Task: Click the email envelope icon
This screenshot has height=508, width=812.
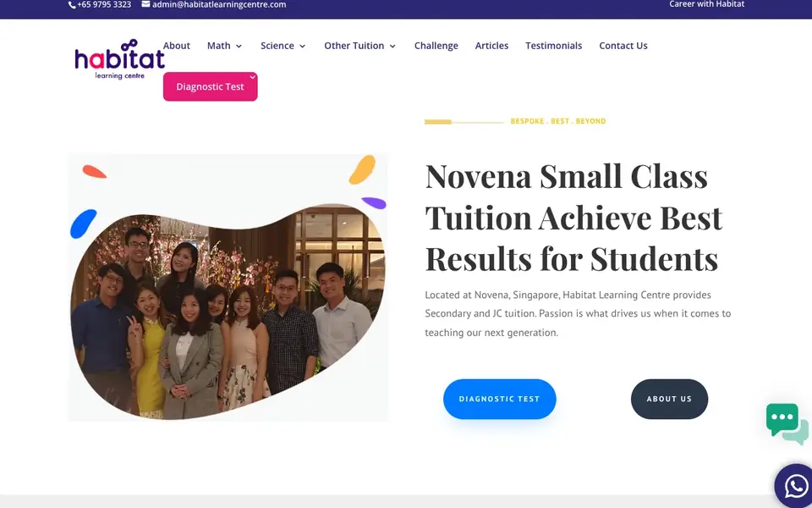Action: coord(146,4)
